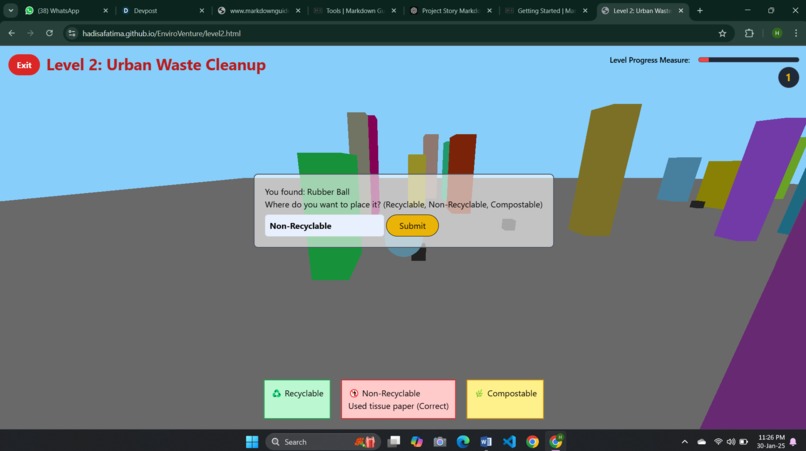Click the recycle symbol on Recyclable bin
This screenshot has width=806, height=451.
(277, 393)
